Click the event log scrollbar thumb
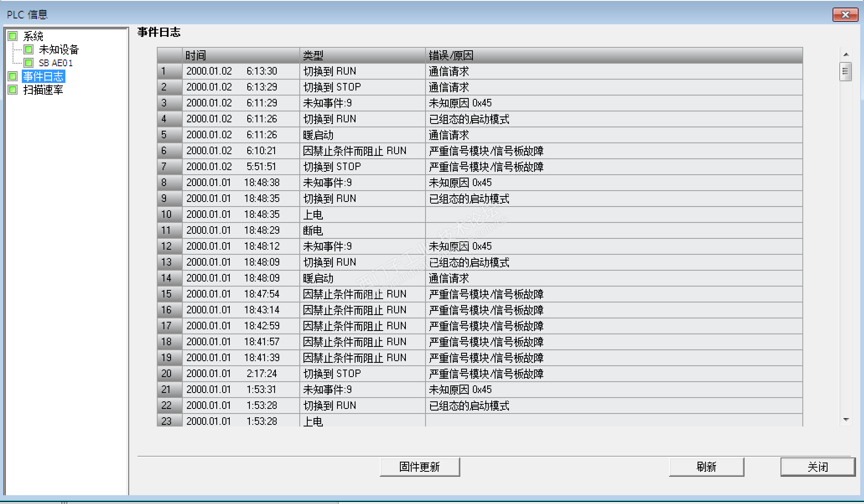 tap(846, 72)
